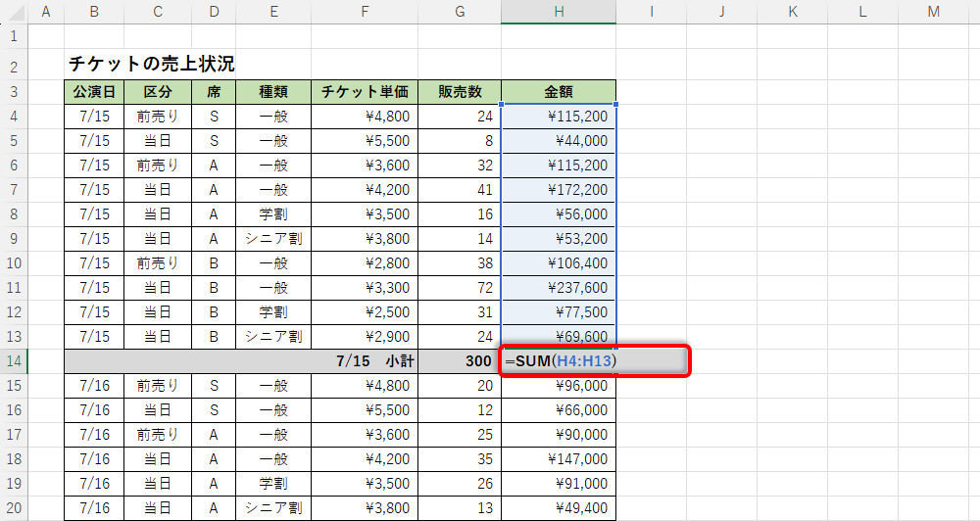Screen dimensions: 980x521
Task: Select cell with ¥96,000
Action: click(559, 386)
